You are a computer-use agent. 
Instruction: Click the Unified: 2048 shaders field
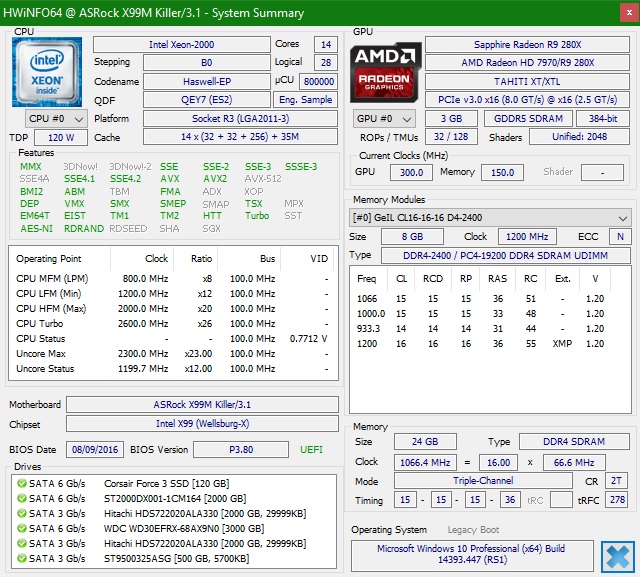click(x=580, y=137)
